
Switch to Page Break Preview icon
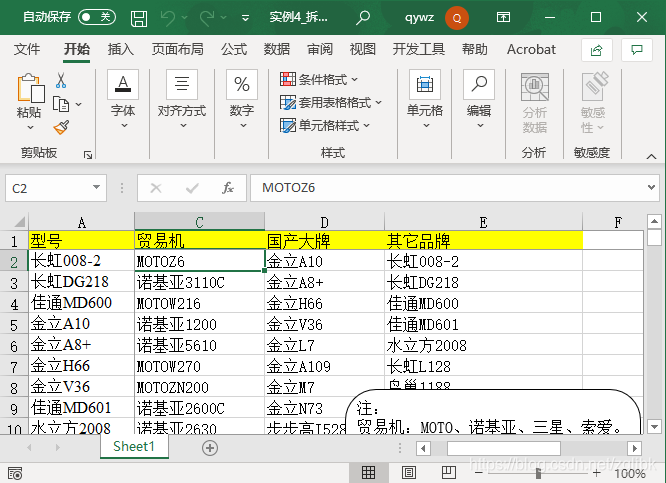tap(449, 472)
